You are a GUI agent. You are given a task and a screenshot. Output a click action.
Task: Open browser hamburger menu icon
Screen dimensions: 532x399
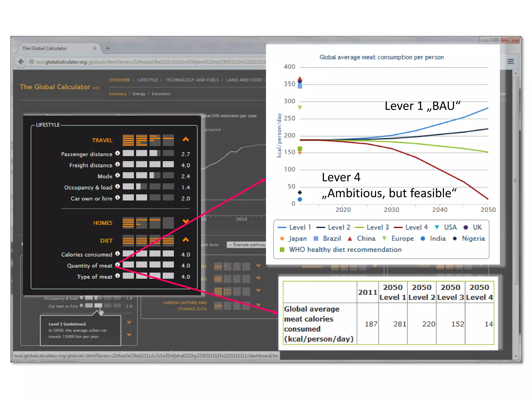[x=510, y=62]
